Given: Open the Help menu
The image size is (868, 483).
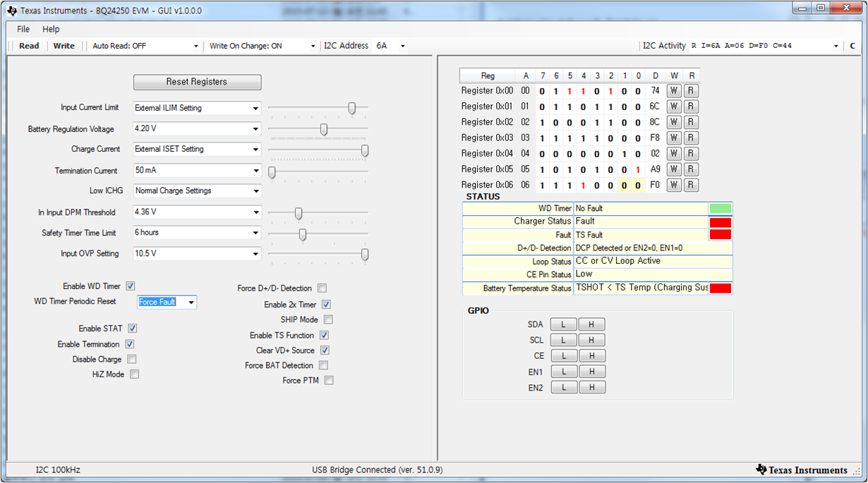Looking at the screenshot, I should coord(51,29).
